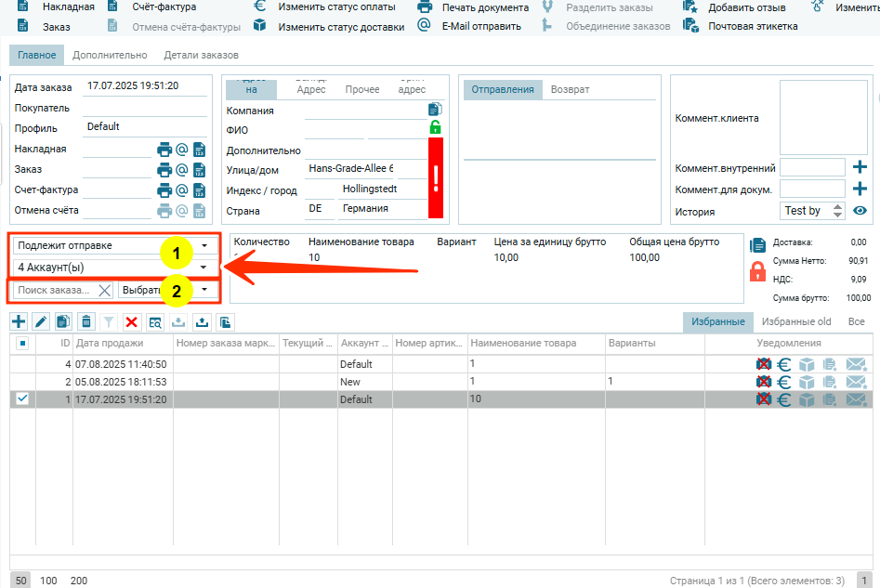Switch to the 'Детали заказов' tab
The width and height of the screenshot is (880, 588).
[201, 56]
